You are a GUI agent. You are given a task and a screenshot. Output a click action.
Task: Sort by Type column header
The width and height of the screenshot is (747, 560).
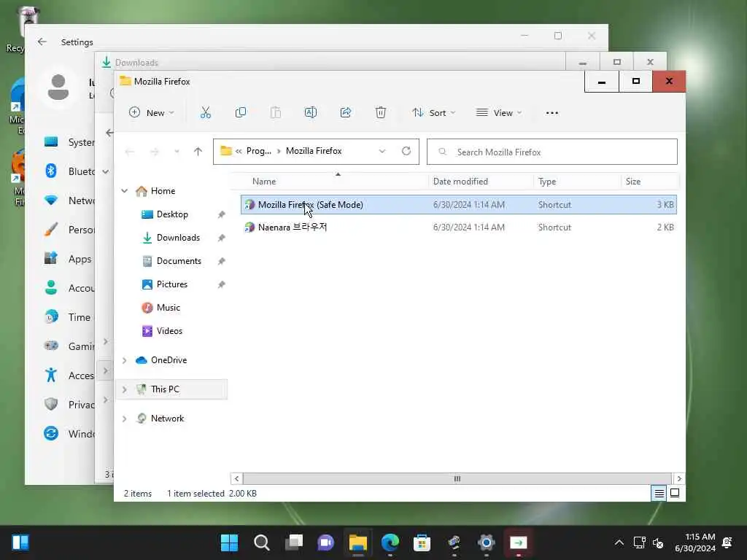tap(577, 182)
